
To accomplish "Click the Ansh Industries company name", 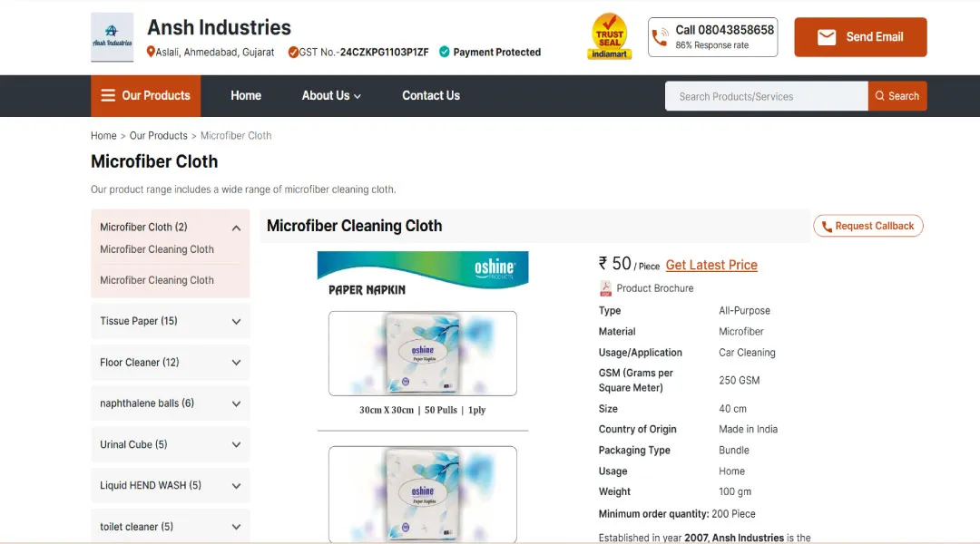I will [x=219, y=27].
